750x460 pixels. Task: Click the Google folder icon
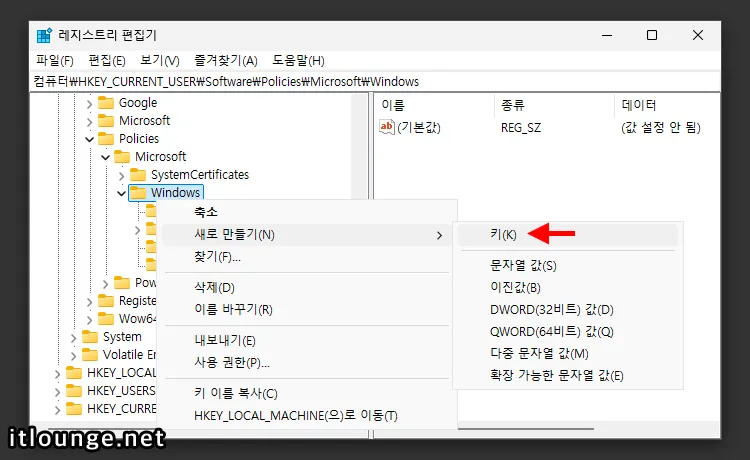(x=106, y=103)
